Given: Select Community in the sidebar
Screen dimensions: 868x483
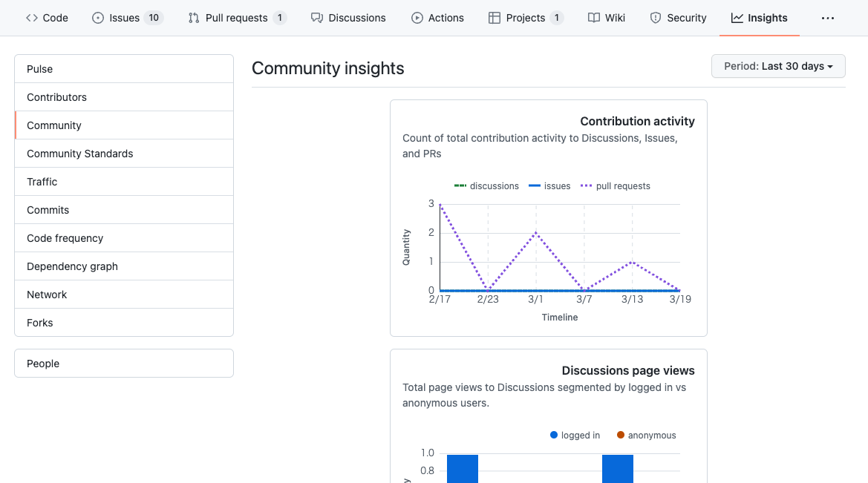Looking at the screenshot, I should 124,125.
